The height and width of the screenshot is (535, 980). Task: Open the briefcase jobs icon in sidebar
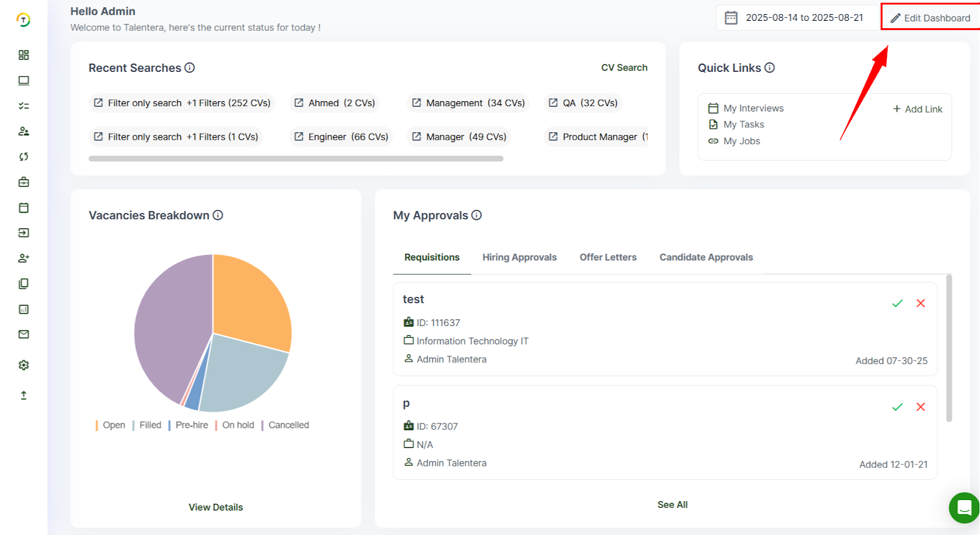pos(24,182)
